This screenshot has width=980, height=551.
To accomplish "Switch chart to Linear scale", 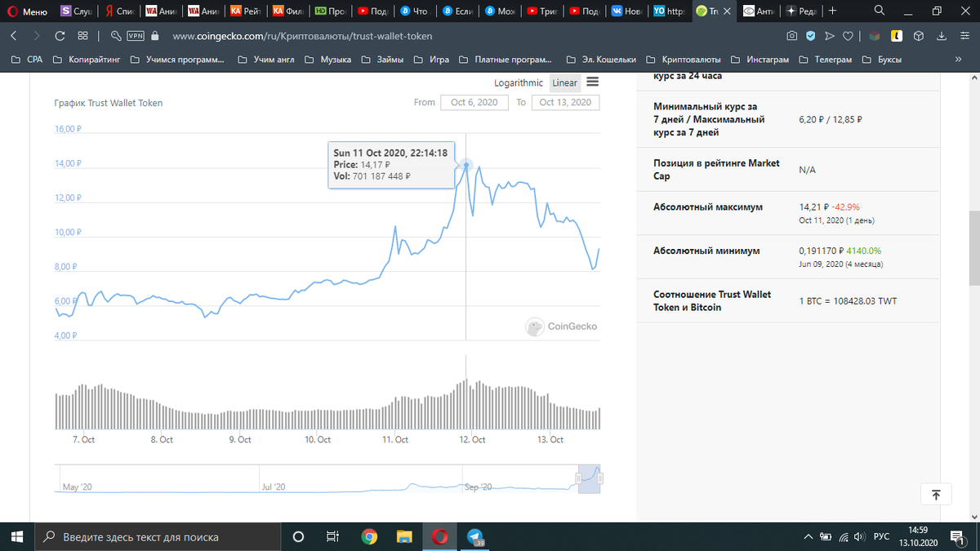I will coord(564,82).
